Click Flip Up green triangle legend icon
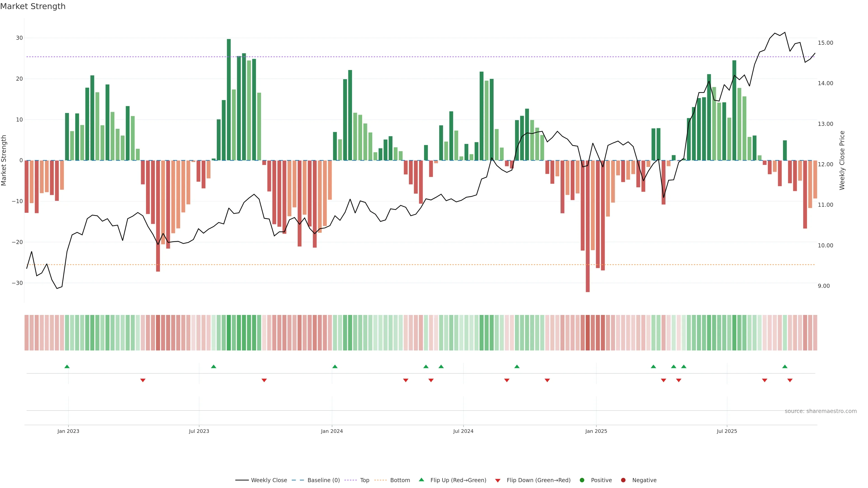Viewport: 868px width, 488px height. click(421, 480)
